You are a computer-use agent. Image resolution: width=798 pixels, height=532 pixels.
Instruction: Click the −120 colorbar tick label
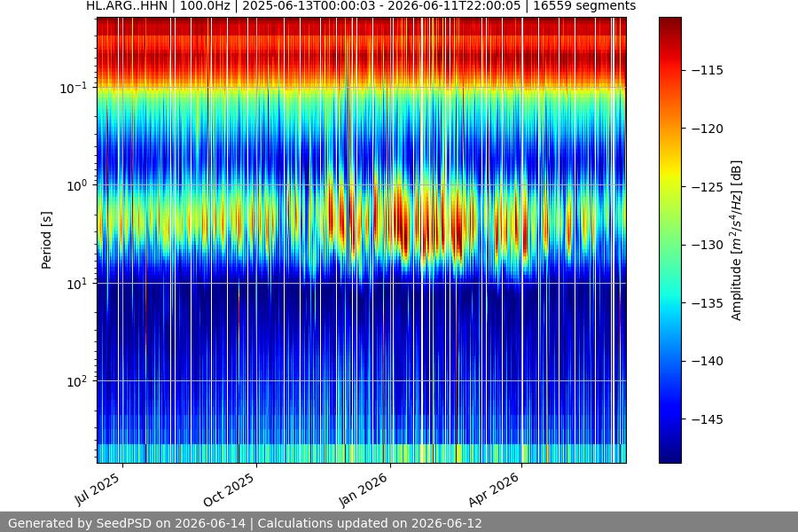[708, 129]
